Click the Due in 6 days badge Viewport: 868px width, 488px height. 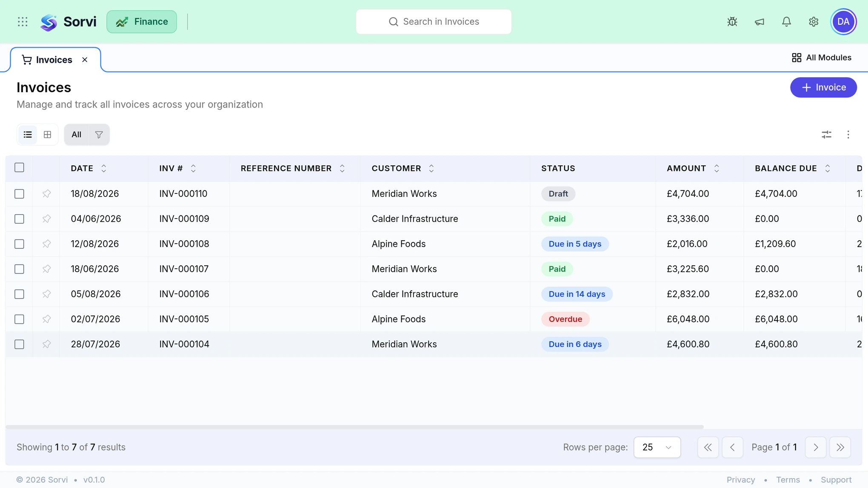[575, 344]
